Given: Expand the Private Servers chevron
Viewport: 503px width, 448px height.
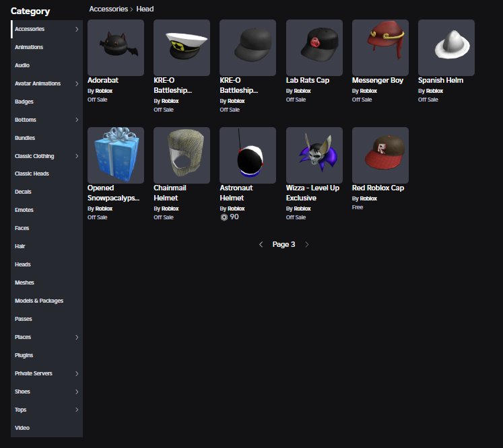Looking at the screenshot, I should click(x=77, y=373).
